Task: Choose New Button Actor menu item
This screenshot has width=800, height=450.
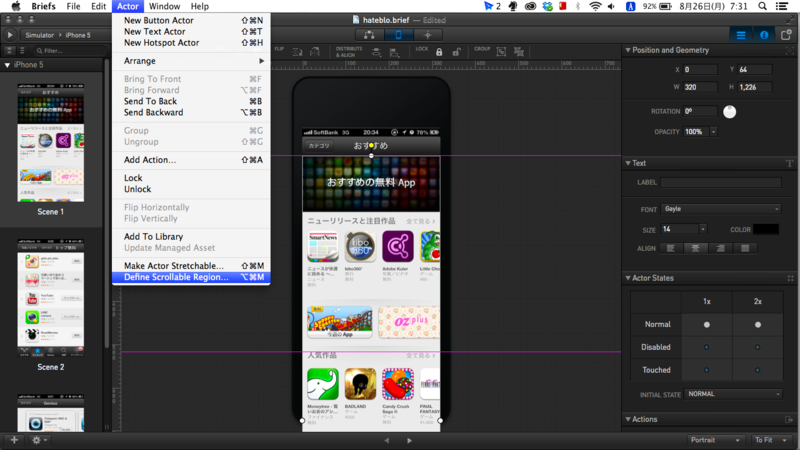Action: 191,20
